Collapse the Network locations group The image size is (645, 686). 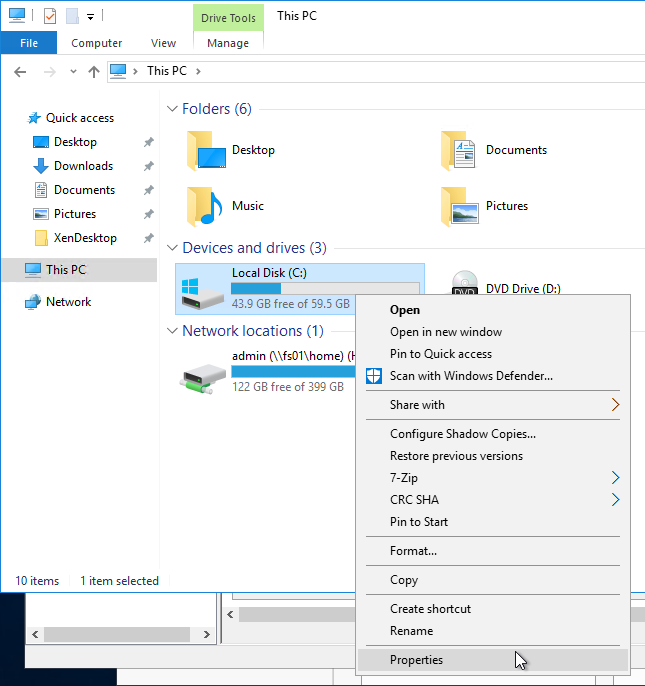tap(172, 331)
